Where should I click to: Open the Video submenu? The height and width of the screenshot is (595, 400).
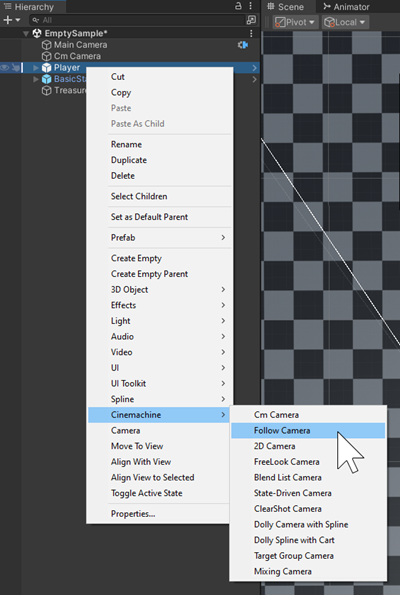coord(160,352)
